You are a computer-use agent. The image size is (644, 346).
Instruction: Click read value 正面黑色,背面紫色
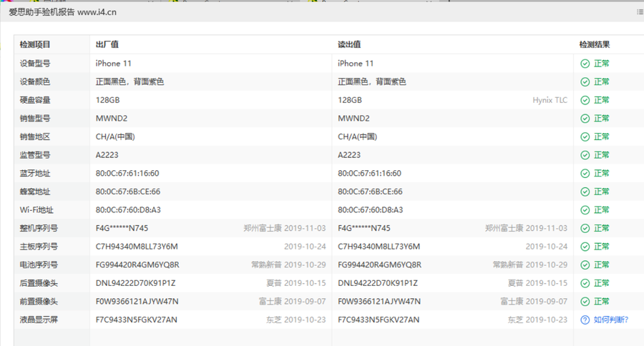(371, 81)
